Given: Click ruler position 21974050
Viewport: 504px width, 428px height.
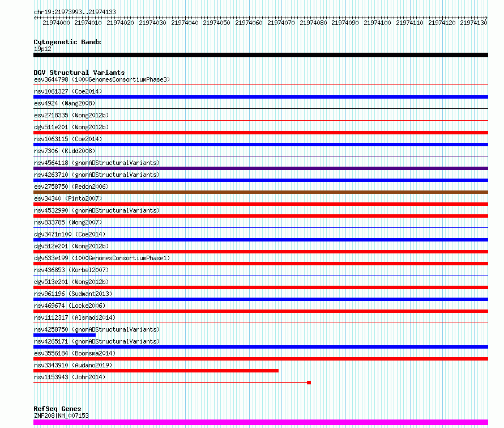Looking at the screenshot, I should [x=217, y=23].
